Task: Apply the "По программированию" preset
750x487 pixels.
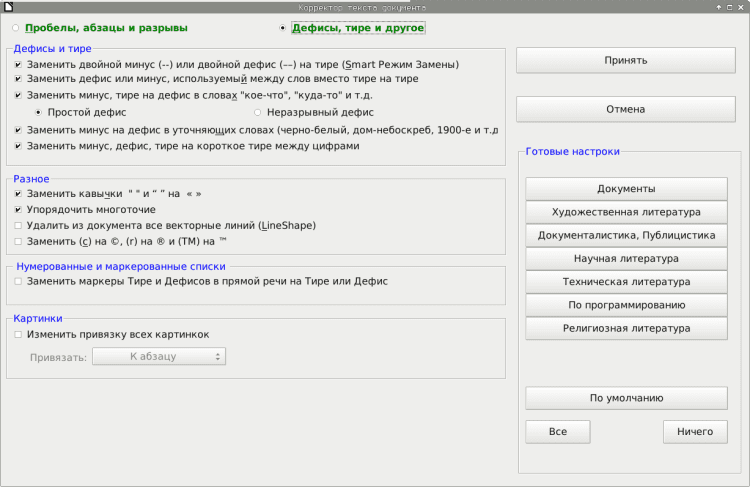Action: click(x=626, y=305)
